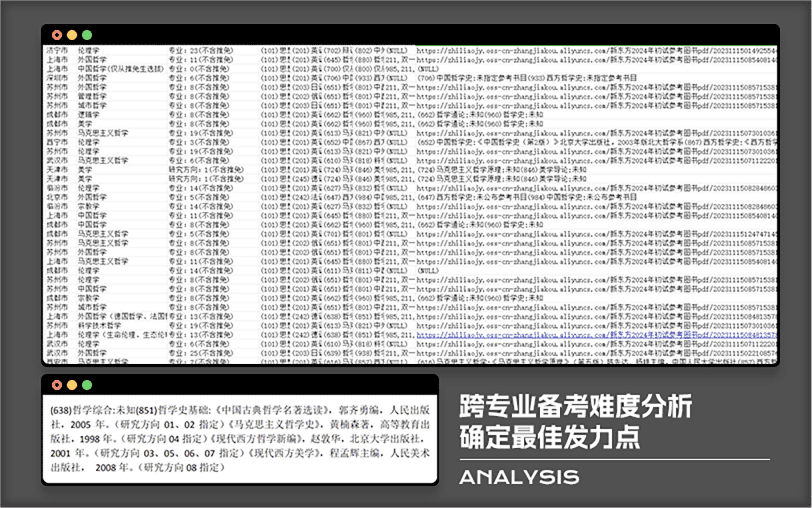Click the 逻辑学 major cell

point(89,113)
